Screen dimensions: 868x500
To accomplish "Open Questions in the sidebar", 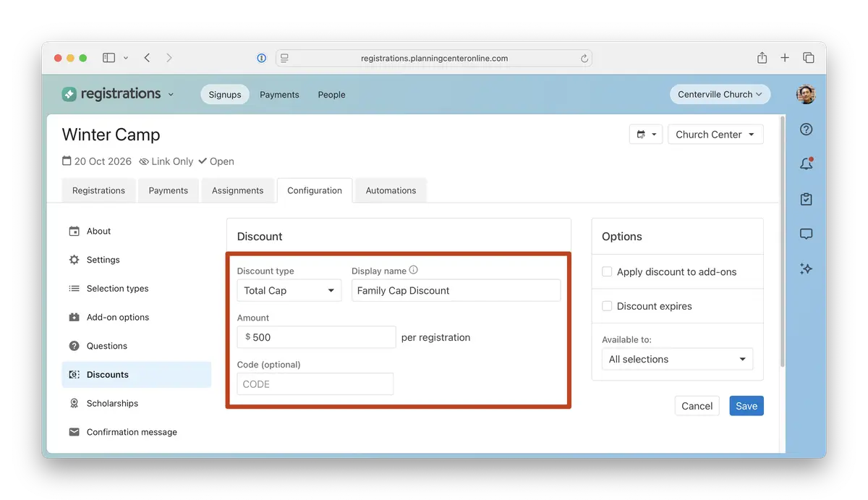I will [x=136, y=346].
